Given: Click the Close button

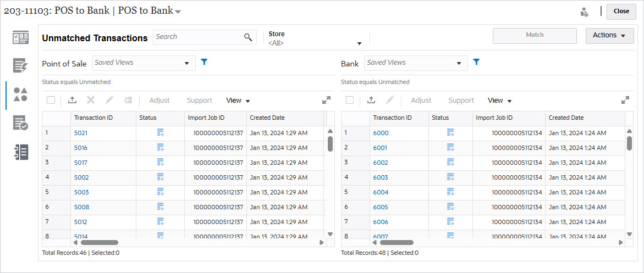Looking at the screenshot, I should click(621, 11).
